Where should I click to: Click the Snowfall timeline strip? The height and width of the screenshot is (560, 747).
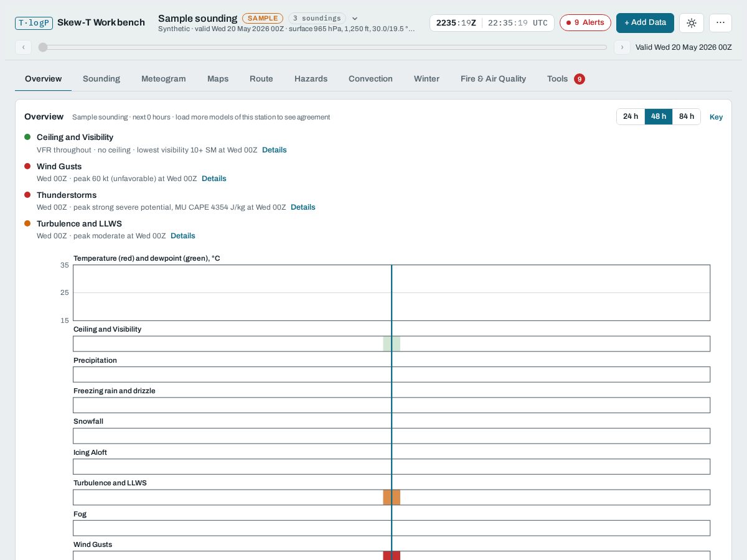392,436
